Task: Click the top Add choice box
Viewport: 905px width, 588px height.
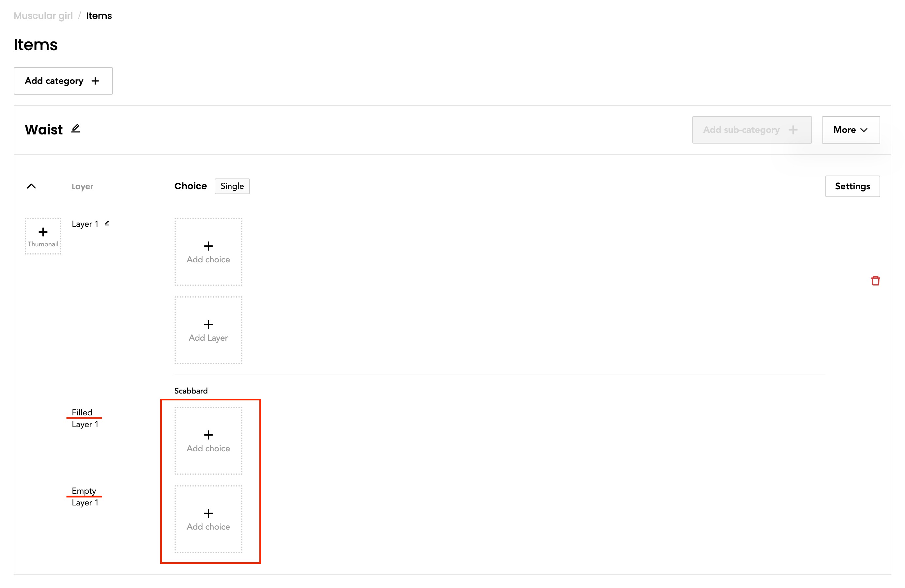Action: coord(208,252)
